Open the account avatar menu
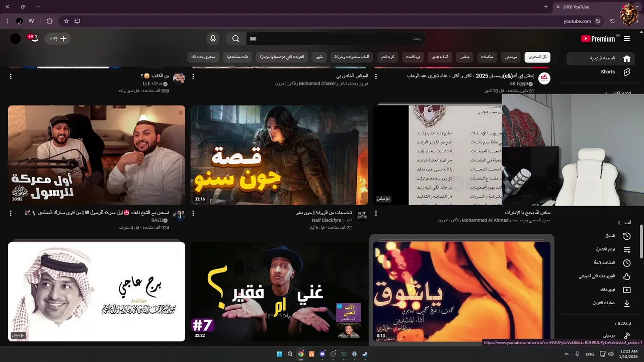The height and width of the screenshot is (362, 644). 16,39
